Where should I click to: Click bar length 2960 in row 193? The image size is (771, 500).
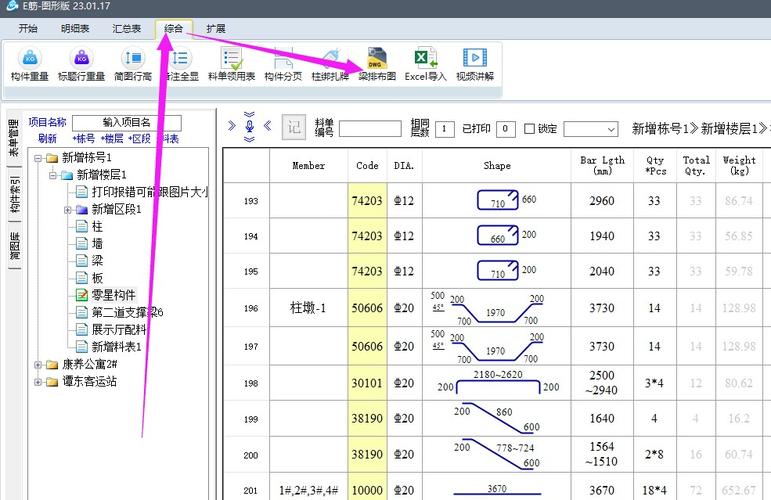pos(602,201)
